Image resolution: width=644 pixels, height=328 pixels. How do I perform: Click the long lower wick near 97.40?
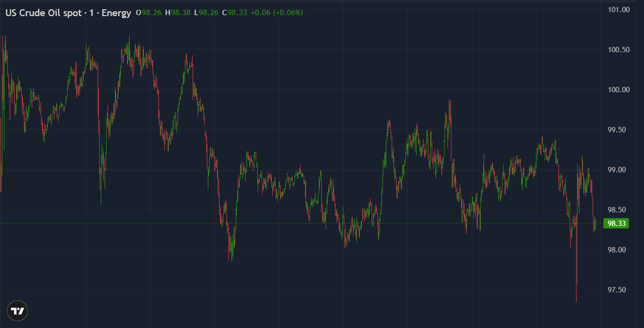click(576, 284)
